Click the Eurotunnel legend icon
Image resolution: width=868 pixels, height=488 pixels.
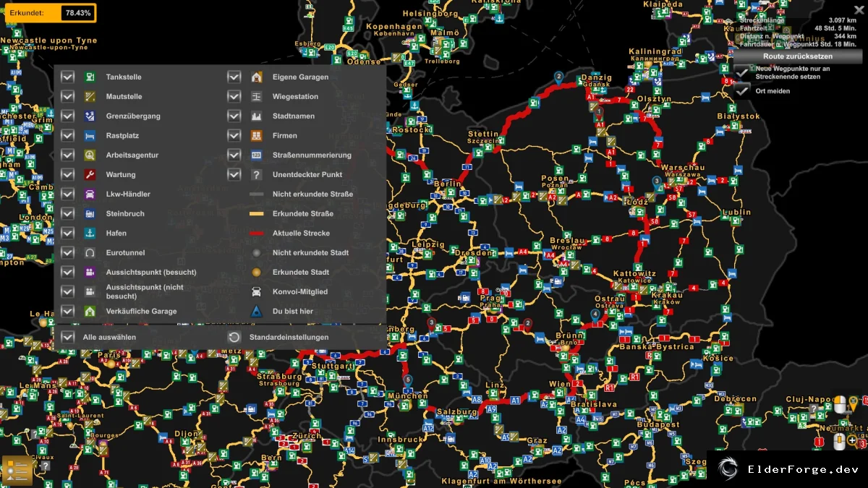click(x=90, y=252)
